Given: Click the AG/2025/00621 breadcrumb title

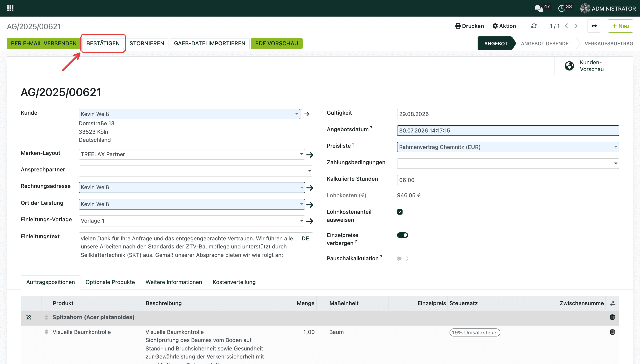Looking at the screenshot, I should [34, 26].
